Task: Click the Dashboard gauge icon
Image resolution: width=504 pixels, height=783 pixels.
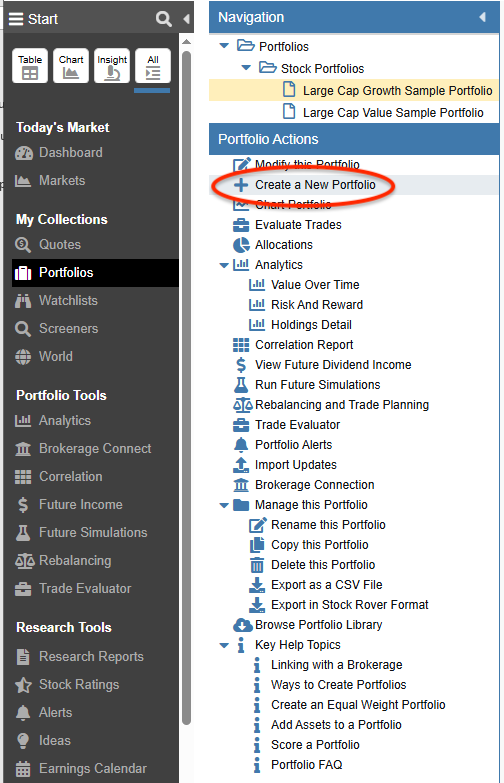Action: [23, 153]
